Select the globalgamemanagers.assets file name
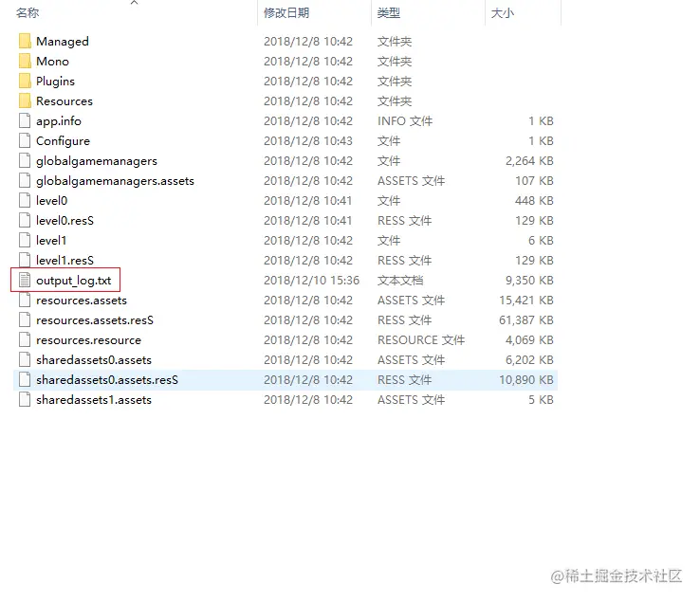Viewport: 700px width, 602px height. [115, 181]
